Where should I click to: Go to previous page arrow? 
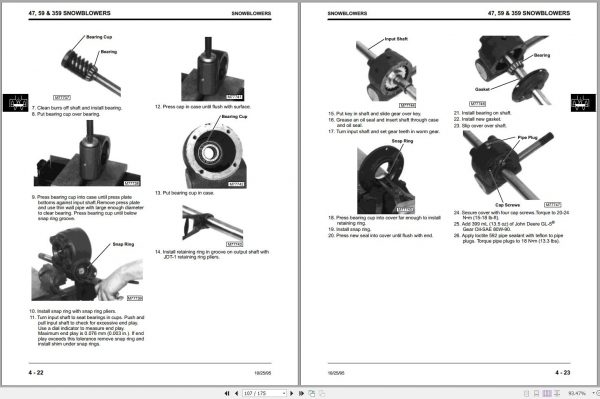236,393
